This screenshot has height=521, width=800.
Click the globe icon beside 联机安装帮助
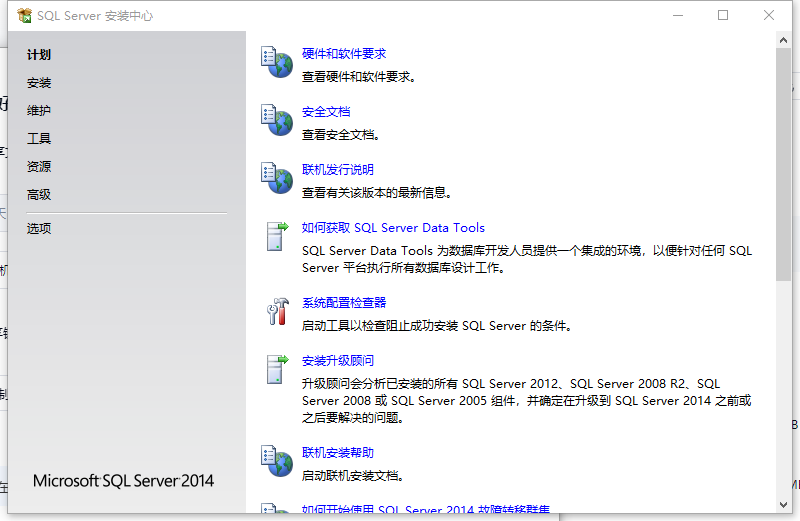click(x=277, y=461)
